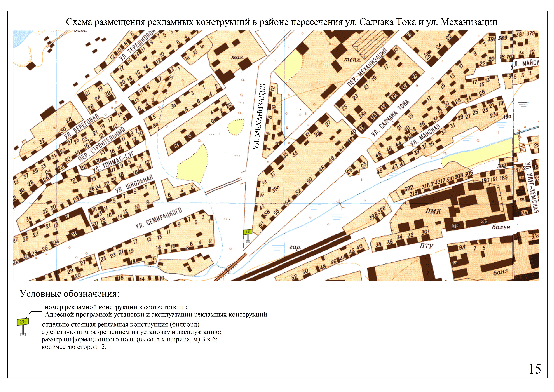Click house number '19а' on the map
The image size is (554, 392).
(x=507, y=117)
